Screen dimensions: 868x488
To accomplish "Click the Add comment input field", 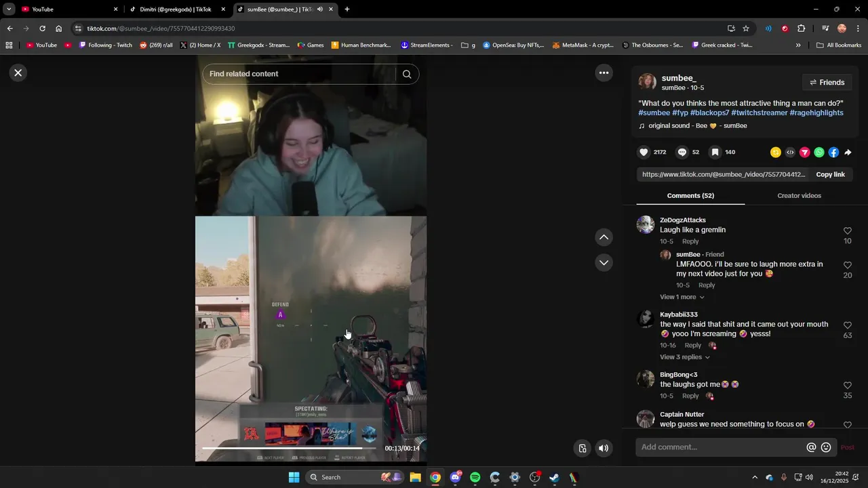I will [721, 447].
